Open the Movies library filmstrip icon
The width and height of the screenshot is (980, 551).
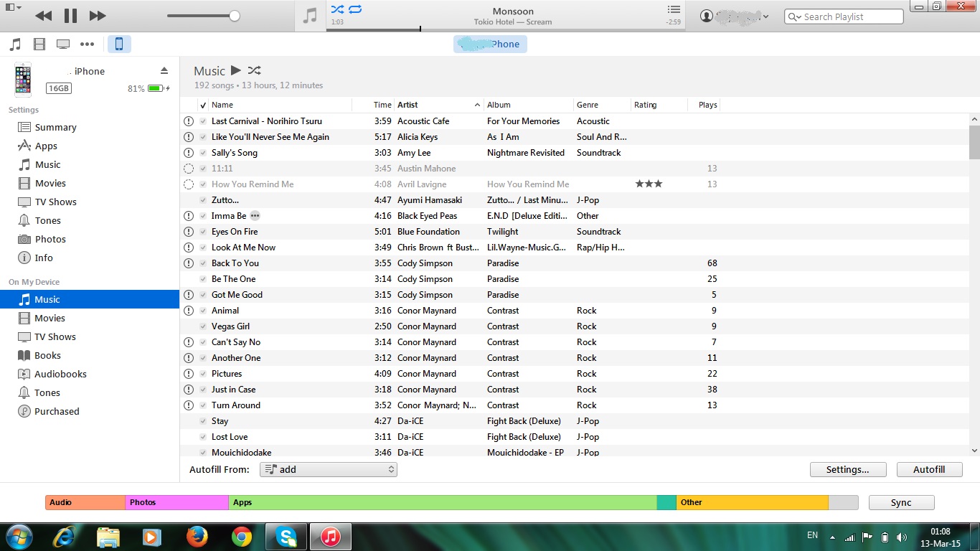(39, 44)
